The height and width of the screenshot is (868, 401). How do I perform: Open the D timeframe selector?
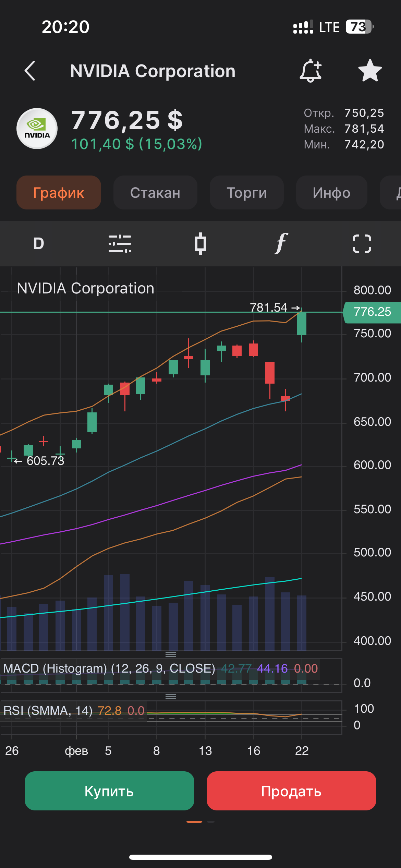click(x=39, y=244)
